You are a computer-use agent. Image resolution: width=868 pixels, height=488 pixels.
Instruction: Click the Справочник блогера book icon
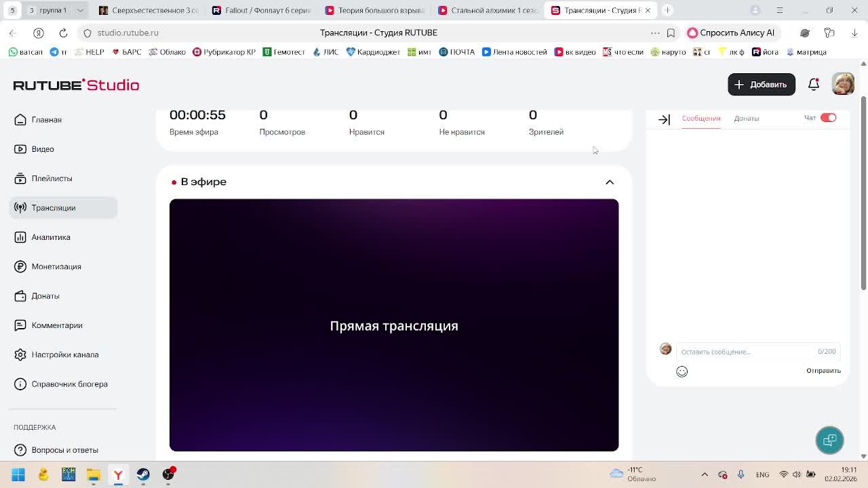tap(20, 384)
